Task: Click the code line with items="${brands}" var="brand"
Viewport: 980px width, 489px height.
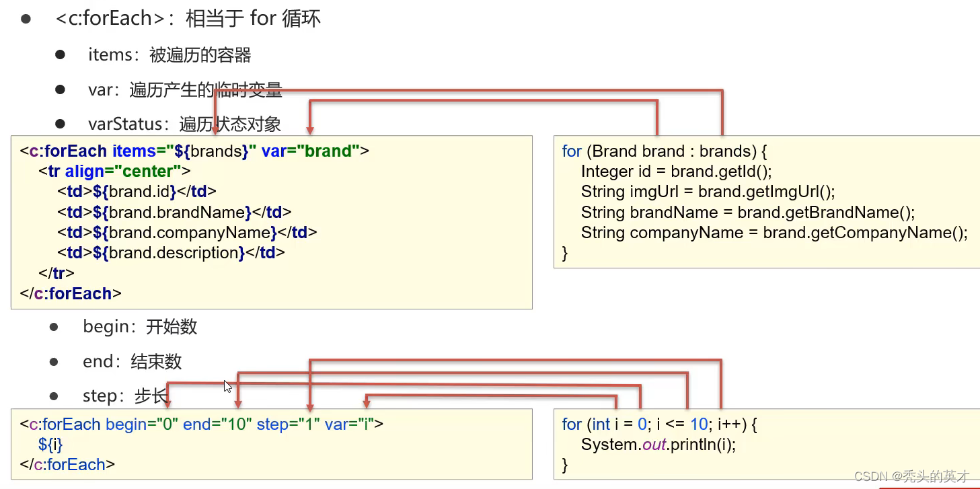Action: (195, 151)
